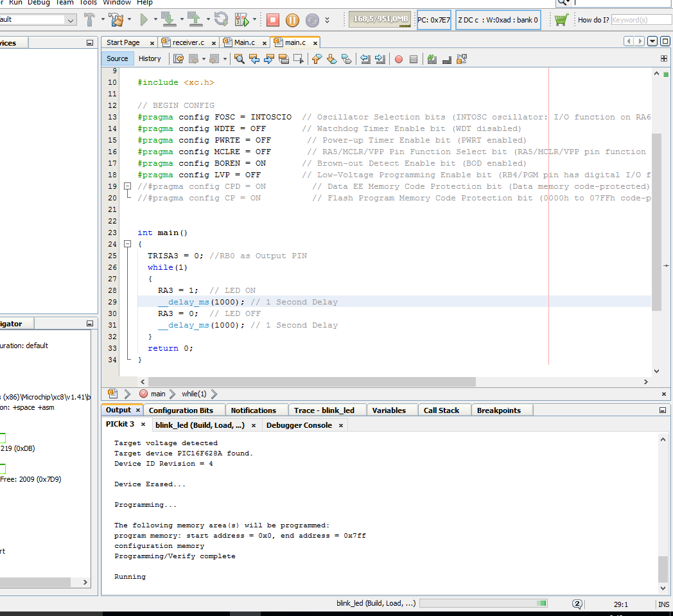Click the while(1) breadcrumb
Image resolution: width=673 pixels, height=616 pixels.
point(194,394)
